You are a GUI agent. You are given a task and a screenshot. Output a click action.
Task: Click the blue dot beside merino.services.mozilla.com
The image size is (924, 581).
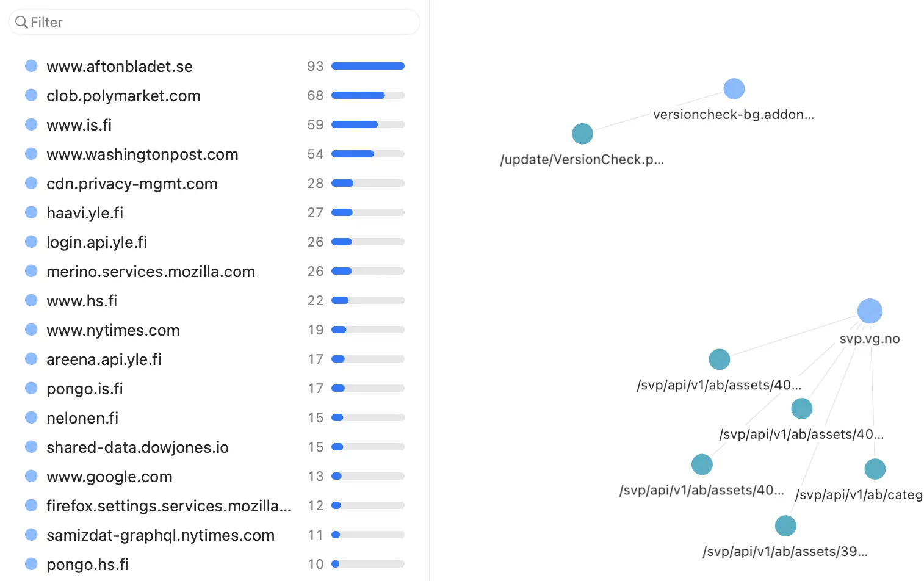[x=31, y=271]
